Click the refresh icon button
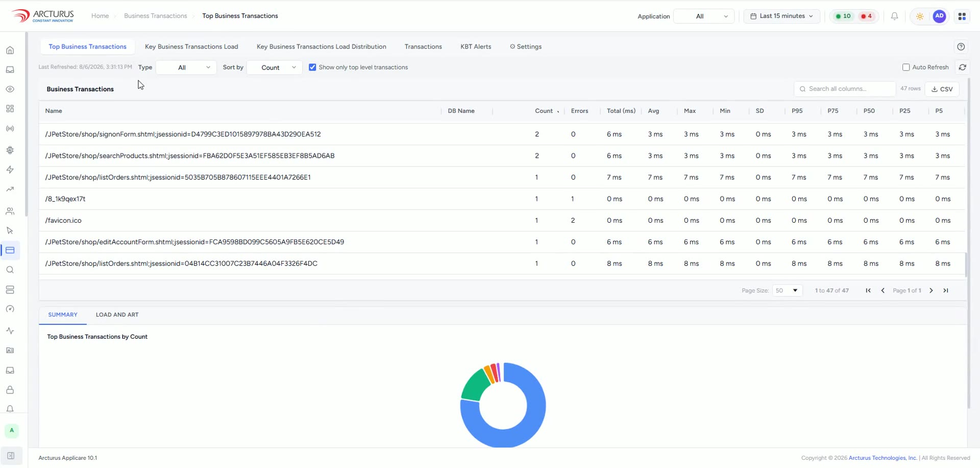 [962, 67]
